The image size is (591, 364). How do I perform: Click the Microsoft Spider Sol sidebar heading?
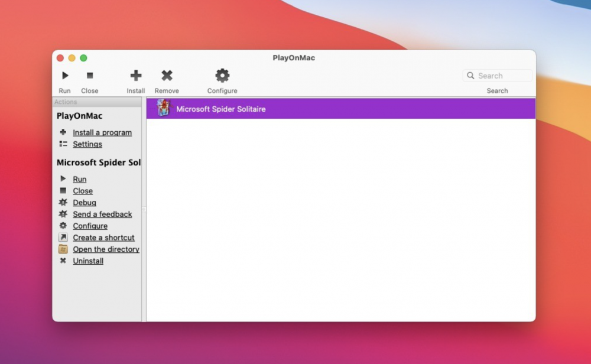99,162
